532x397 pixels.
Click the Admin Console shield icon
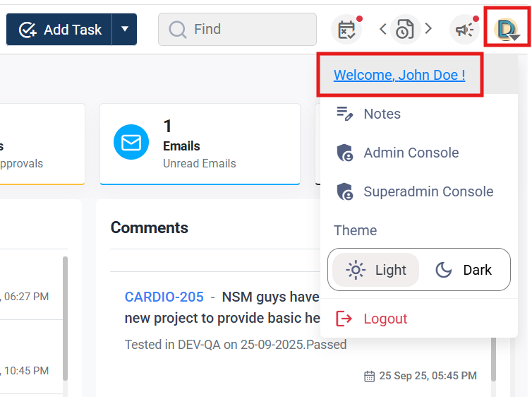[344, 153]
